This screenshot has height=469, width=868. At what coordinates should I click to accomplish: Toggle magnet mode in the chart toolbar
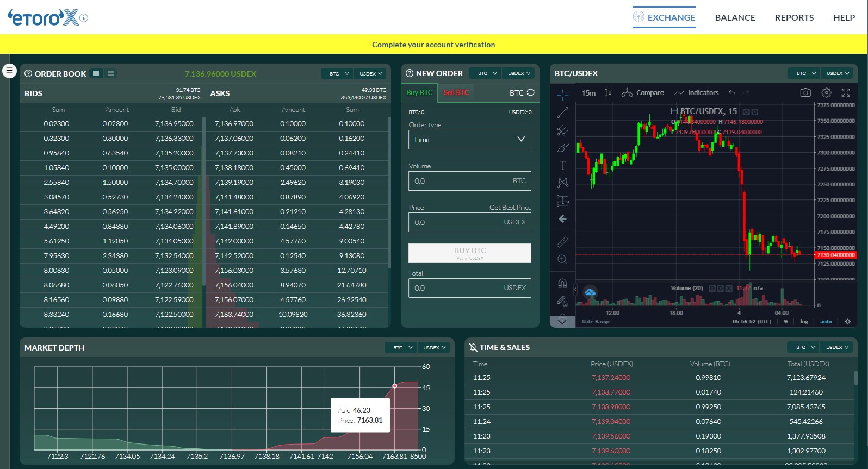(x=562, y=283)
